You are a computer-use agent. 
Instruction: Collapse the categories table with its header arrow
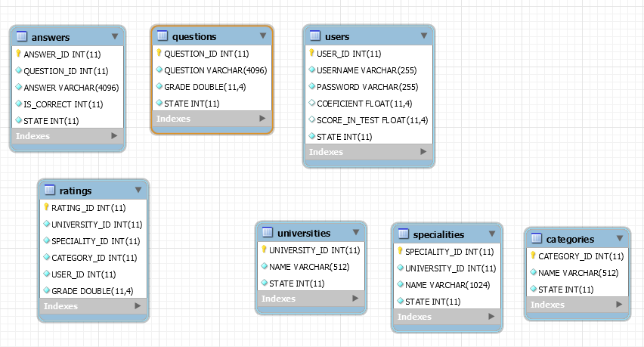tap(620, 238)
